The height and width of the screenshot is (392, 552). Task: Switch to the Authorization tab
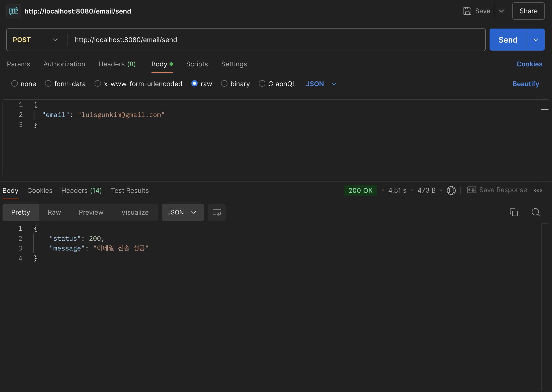click(x=64, y=64)
